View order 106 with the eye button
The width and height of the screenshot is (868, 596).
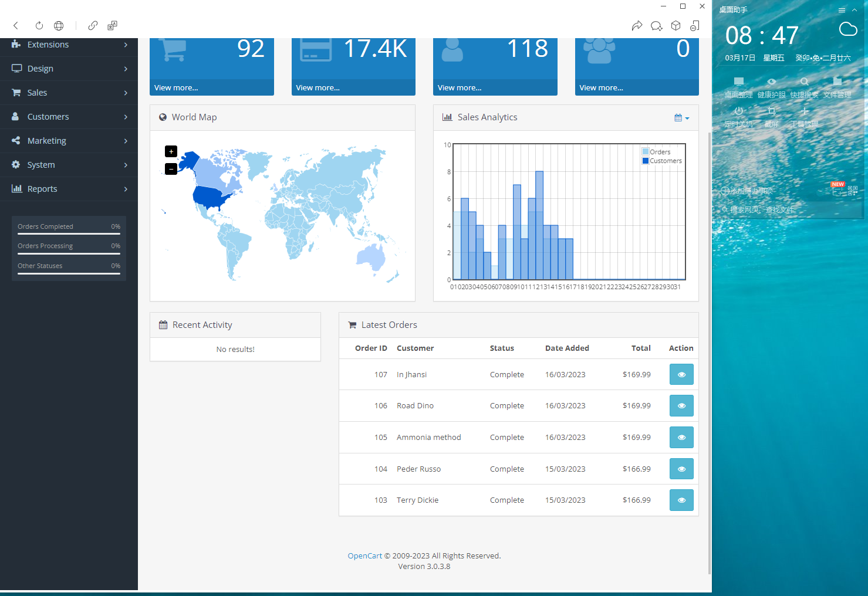tap(681, 405)
